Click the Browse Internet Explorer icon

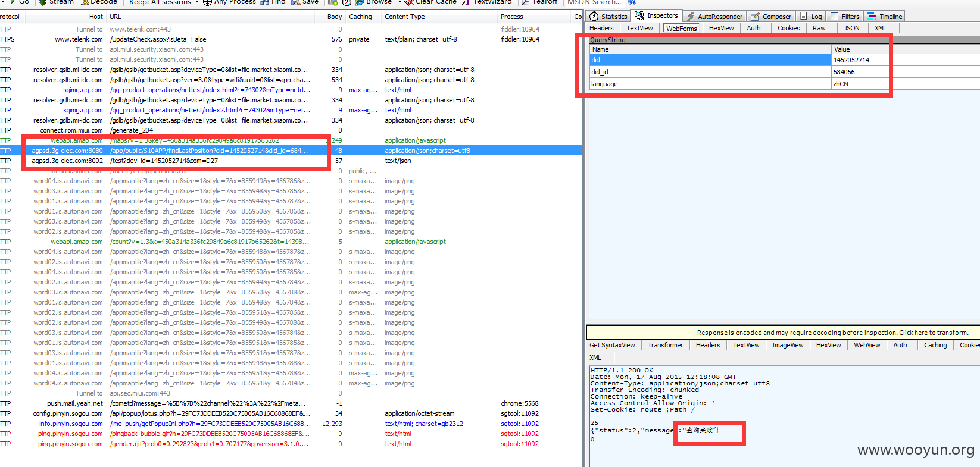point(360,2)
